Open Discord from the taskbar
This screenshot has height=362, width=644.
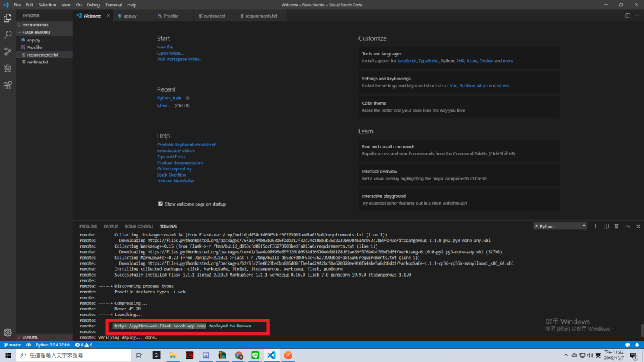point(206,355)
